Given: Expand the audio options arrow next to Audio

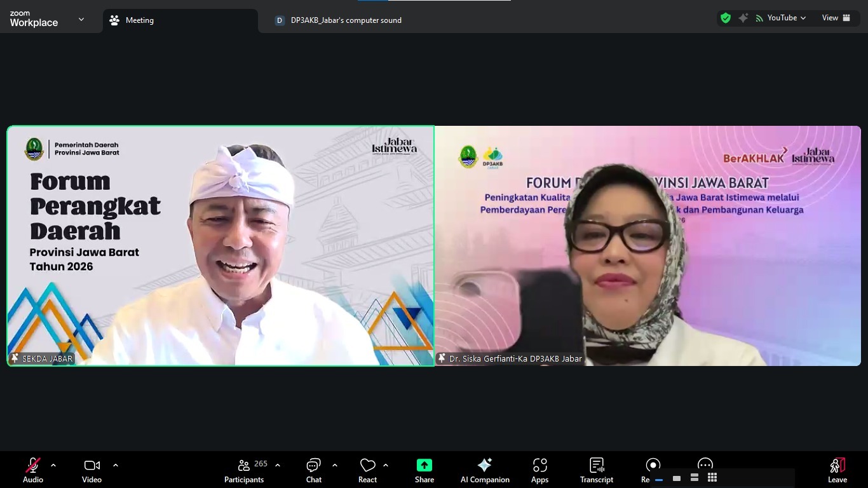Looking at the screenshot, I should click(53, 465).
